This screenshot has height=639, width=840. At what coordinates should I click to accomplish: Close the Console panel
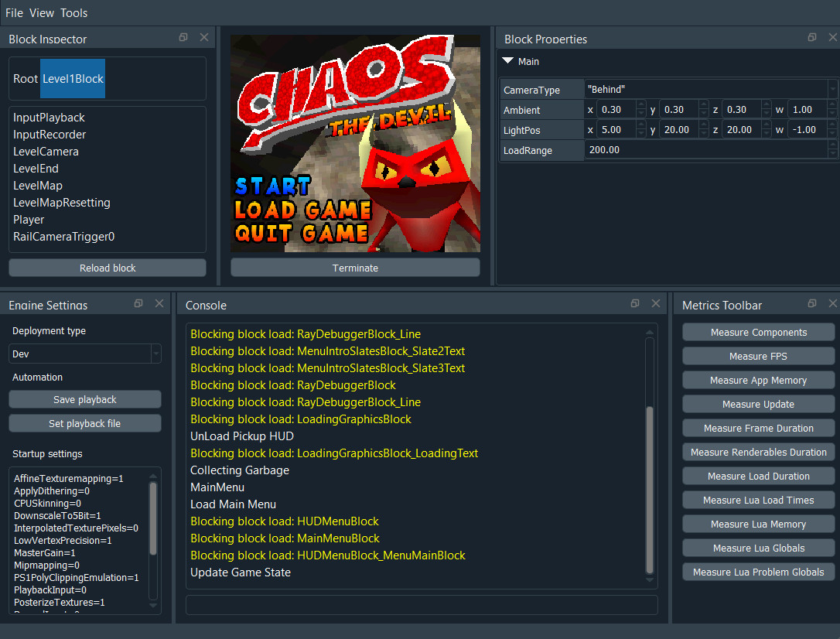(656, 304)
